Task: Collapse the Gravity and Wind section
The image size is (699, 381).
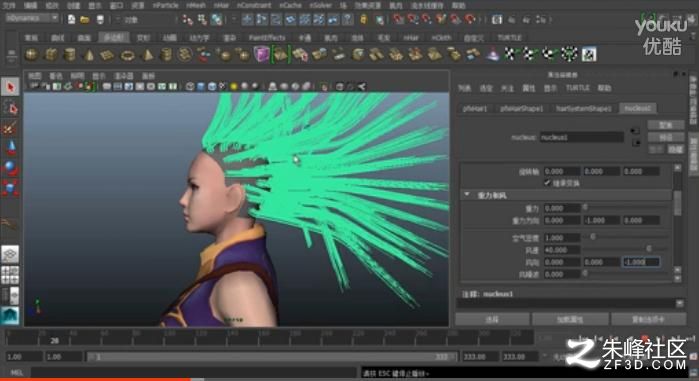Action: coord(467,195)
